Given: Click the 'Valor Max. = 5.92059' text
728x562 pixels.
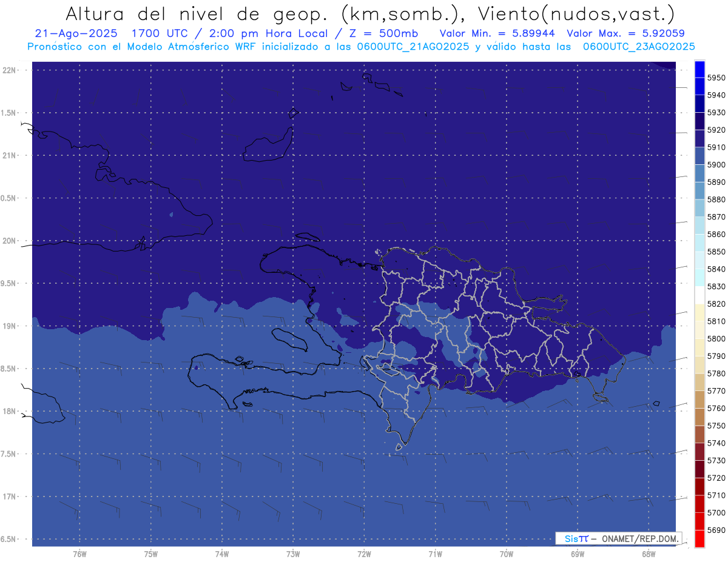Looking at the screenshot, I should coord(626,33).
